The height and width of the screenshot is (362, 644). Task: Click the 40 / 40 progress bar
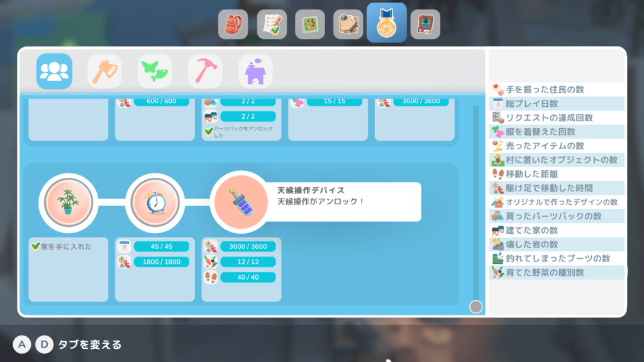click(x=248, y=277)
